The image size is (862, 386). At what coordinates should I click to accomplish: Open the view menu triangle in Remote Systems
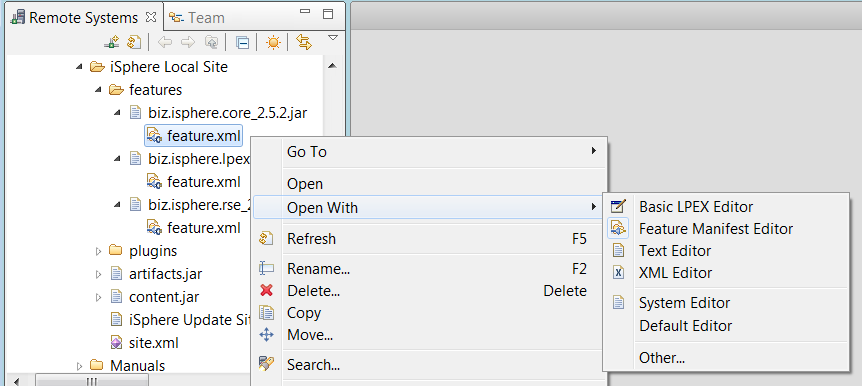[x=333, y=37]
